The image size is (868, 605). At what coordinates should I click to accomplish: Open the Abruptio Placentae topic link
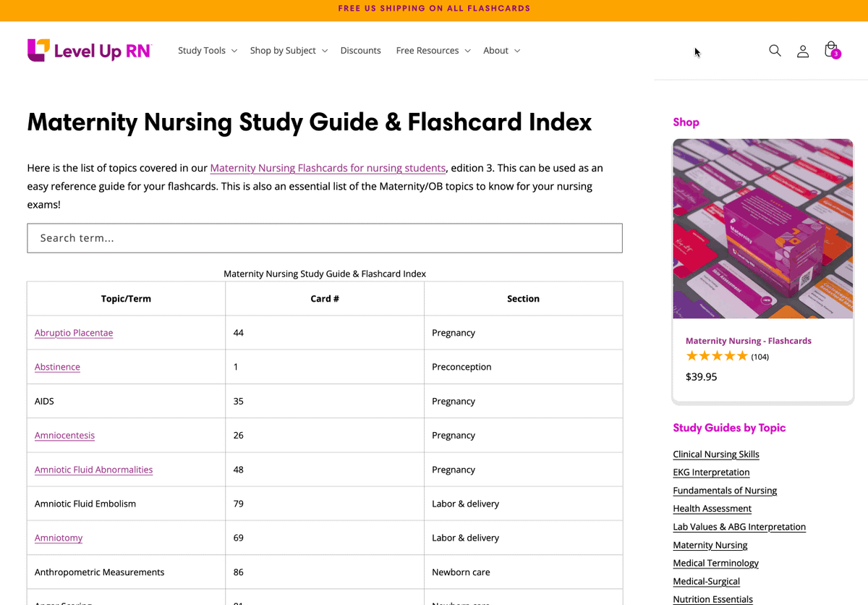pyautogui.click(x=73, y=332)
